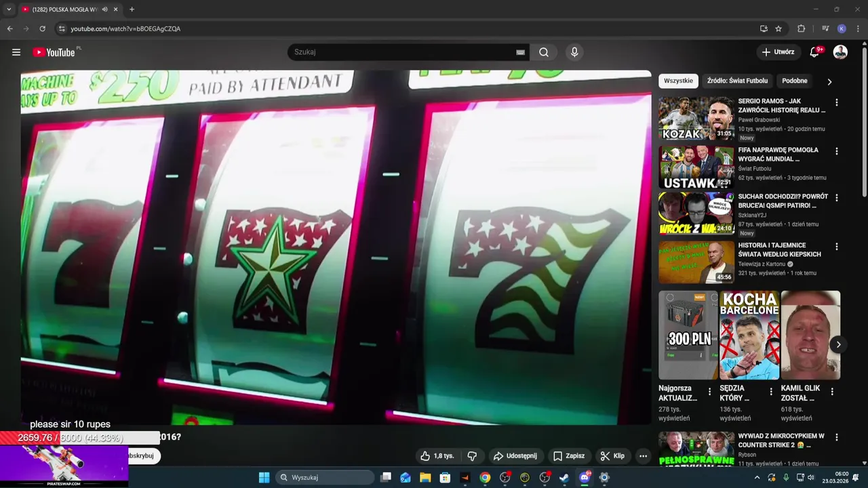
Task: Open the YouTube hamburger guide menu
Action: click(16, 52)
